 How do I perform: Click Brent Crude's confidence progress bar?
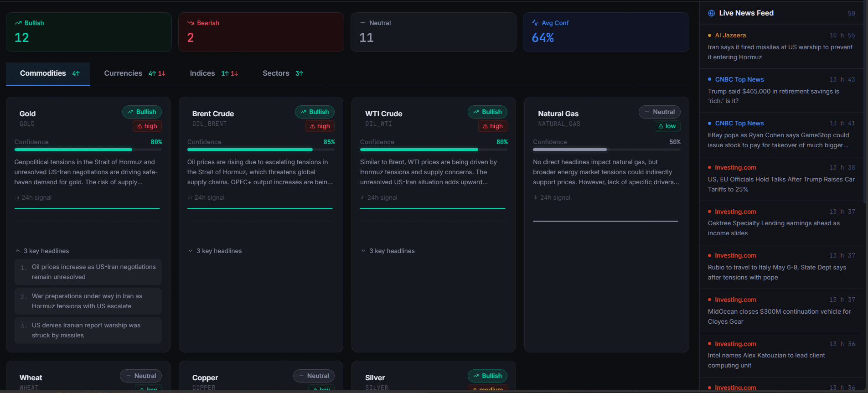coord(261,150)
